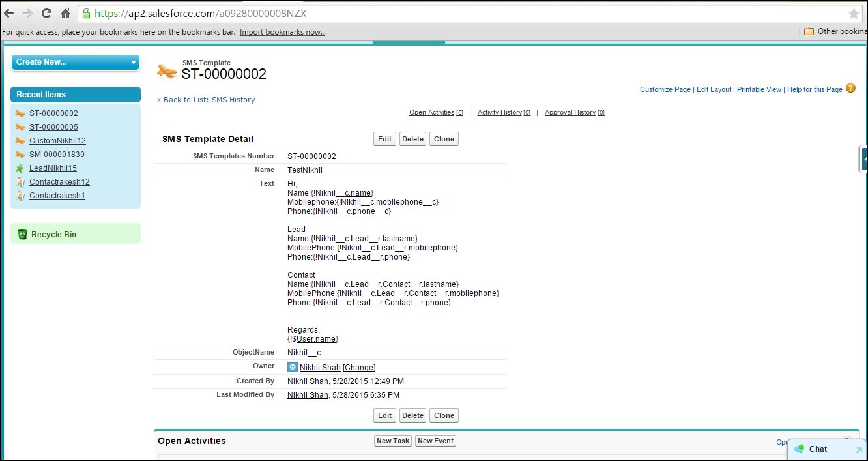Click the User.name link in template text

point(316,339)
